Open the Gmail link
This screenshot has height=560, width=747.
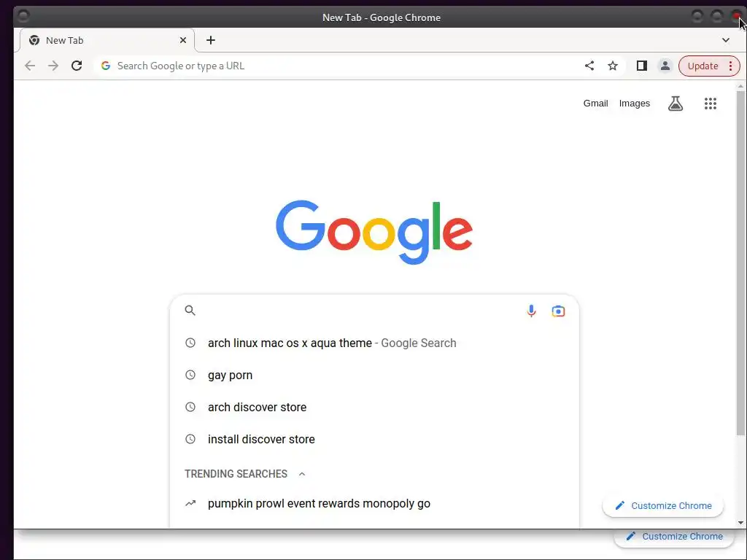pos(595,104)
